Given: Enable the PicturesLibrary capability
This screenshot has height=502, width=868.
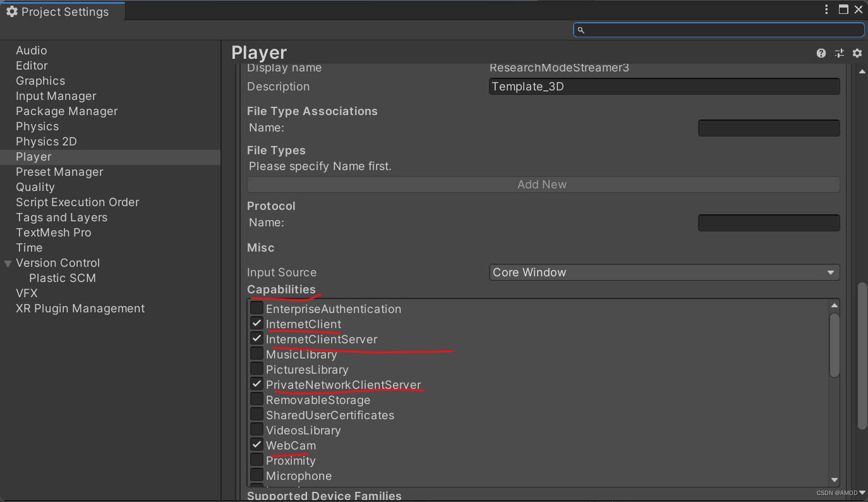Looking at the screenshot, I should point(256,369).
